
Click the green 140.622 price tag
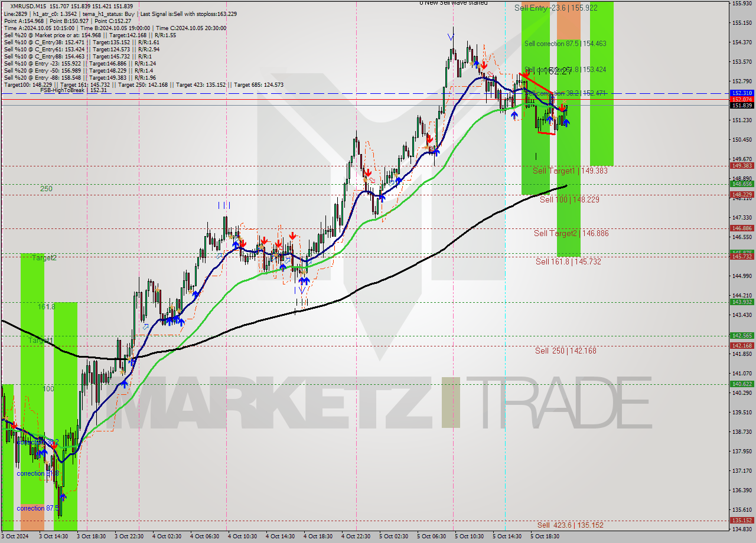(x=742, y=384)
